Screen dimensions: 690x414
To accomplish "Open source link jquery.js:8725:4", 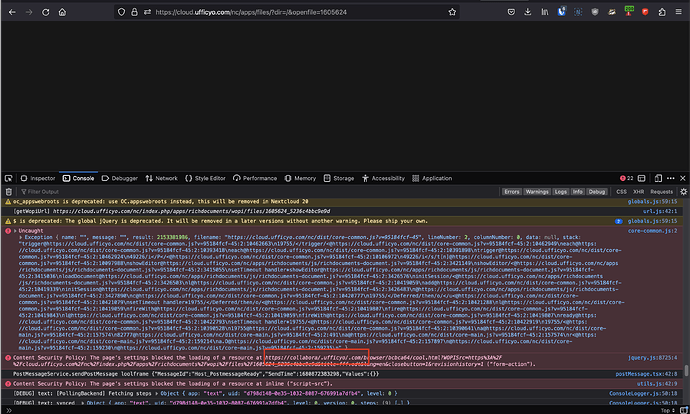I will pyautogui.click(x=653, y=358).
